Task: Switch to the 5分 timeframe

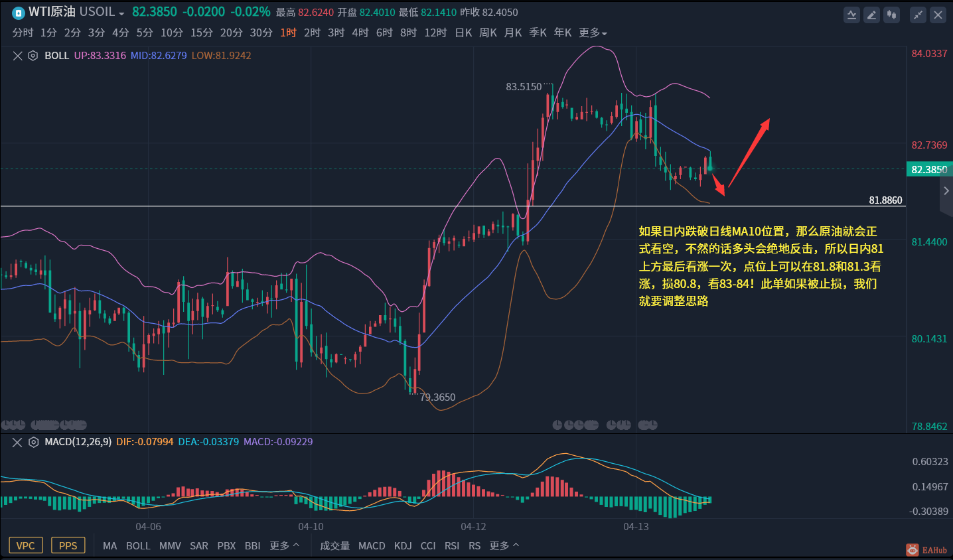Action: 145,33
